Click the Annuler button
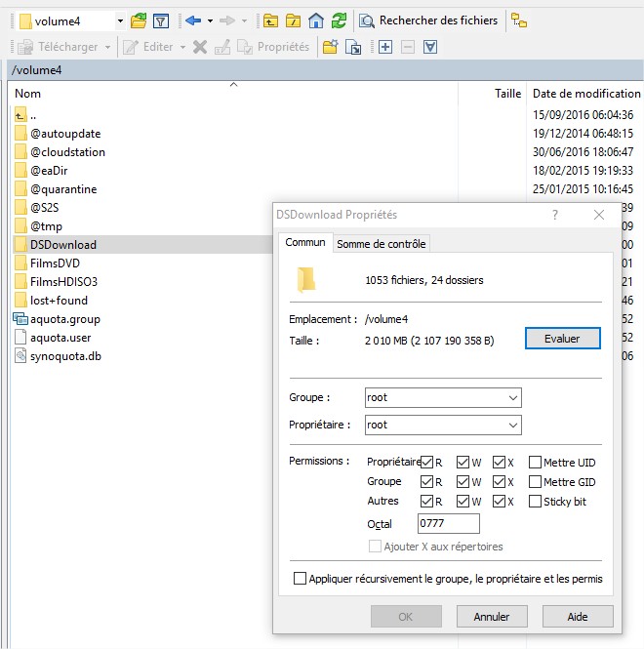 [491, 617]
